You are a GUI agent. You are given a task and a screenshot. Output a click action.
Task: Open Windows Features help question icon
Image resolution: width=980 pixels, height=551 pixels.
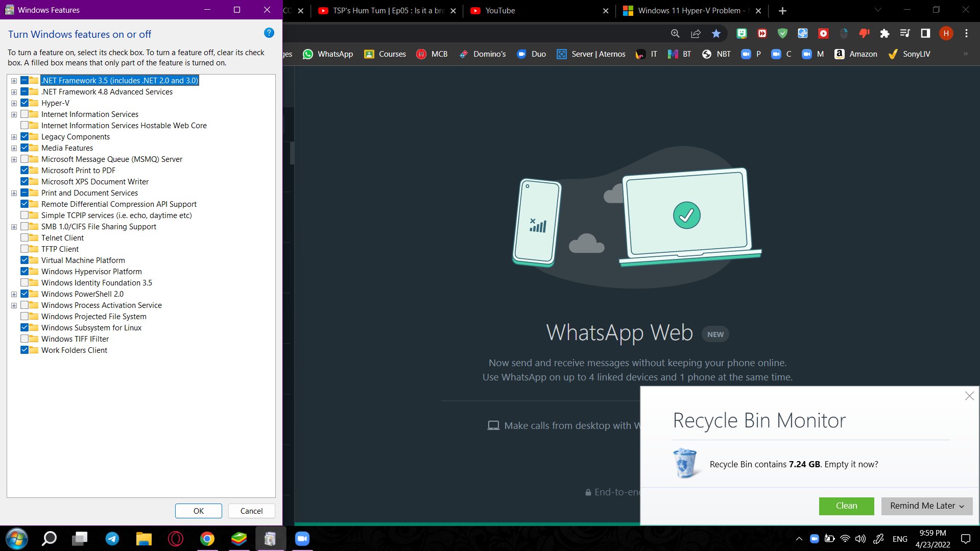pos(269,33)
